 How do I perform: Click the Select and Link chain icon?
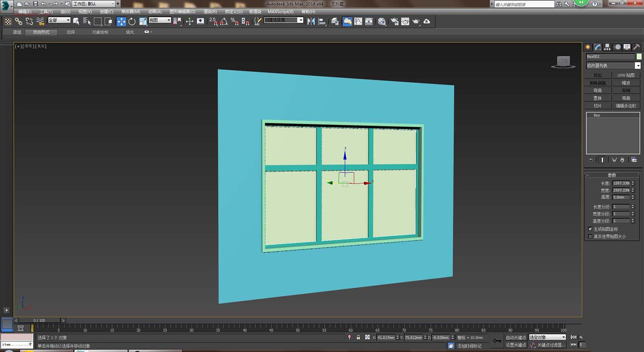coord(18,21)
